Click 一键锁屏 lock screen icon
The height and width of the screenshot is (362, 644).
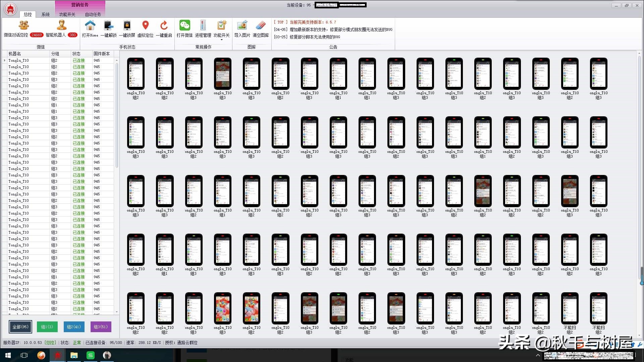click(127, 29)
